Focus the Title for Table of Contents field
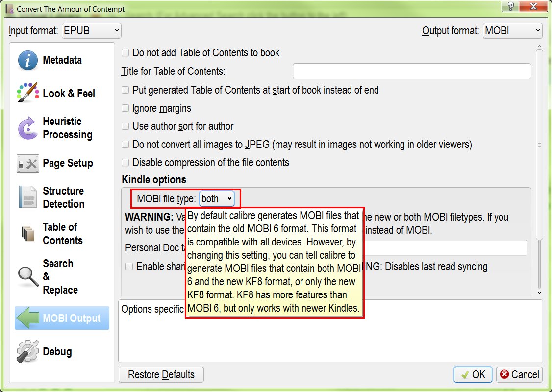The height and width of the screenshot is (392, 552). (412, 72)
